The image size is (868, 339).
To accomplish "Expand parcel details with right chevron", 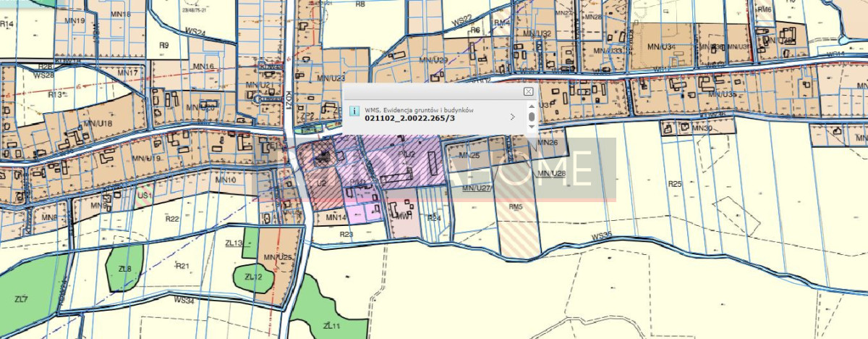I will pyautogui.click(x=512, y=116).
